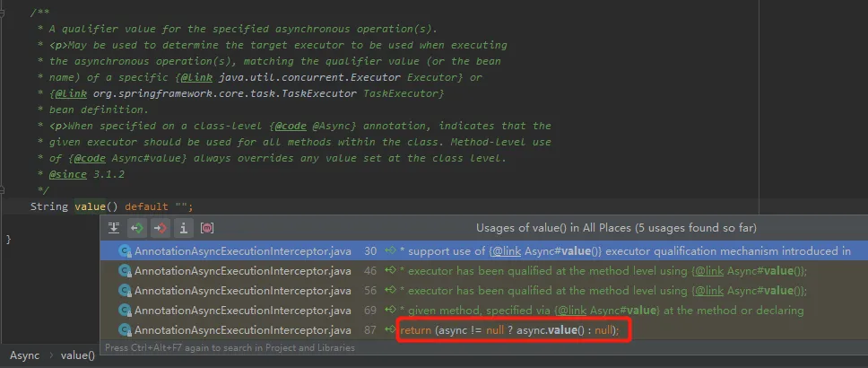Screen dimensions: 868x368
Task: Click 'TaskExecutor}' label in the Javadoc
Action: [404, 93]
